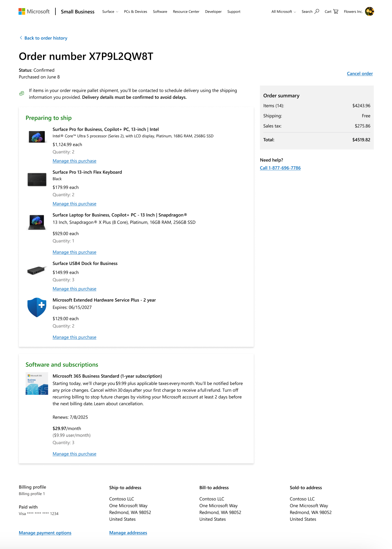Click the Surface USB4 Dock product image

37,270
